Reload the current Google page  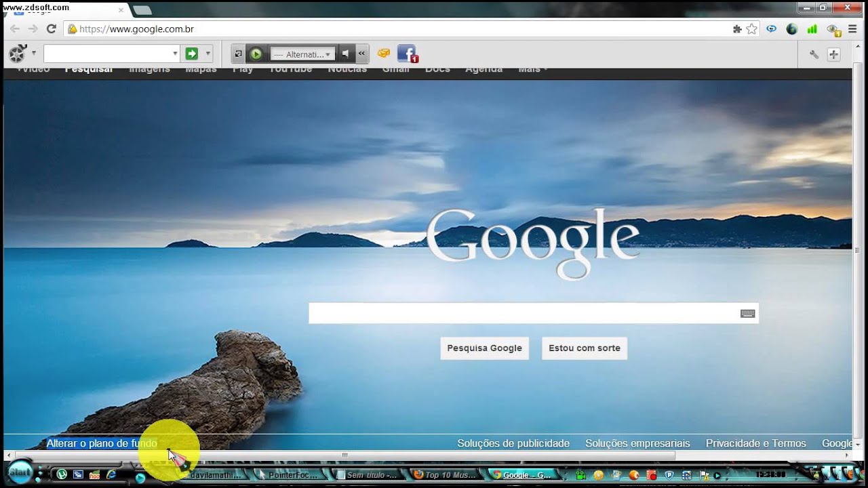click(x=51, y=29)
